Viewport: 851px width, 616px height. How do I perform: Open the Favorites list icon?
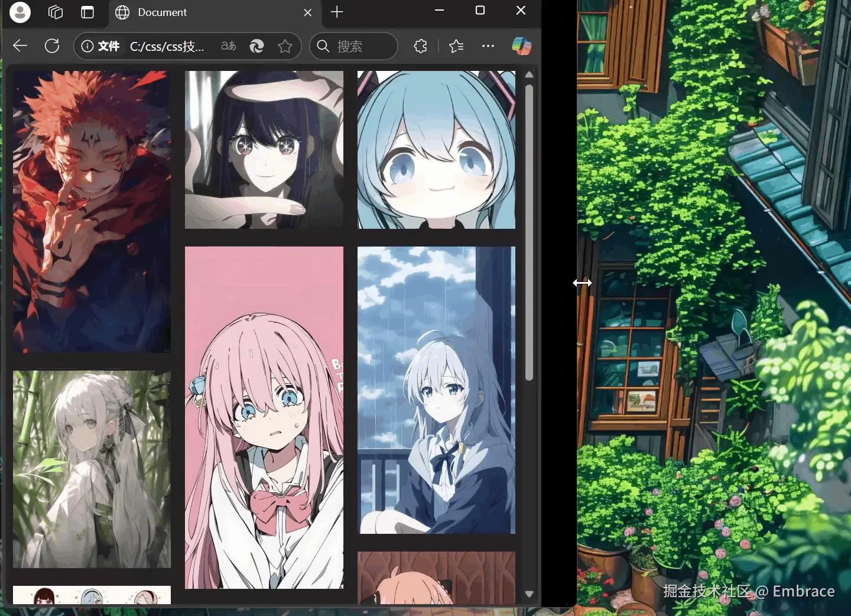[x=456, y=46]
